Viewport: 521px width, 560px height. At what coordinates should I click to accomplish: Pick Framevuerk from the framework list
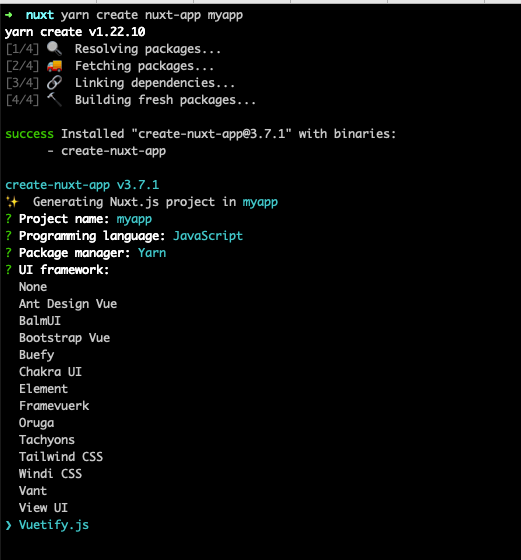[x=54, y=406]
